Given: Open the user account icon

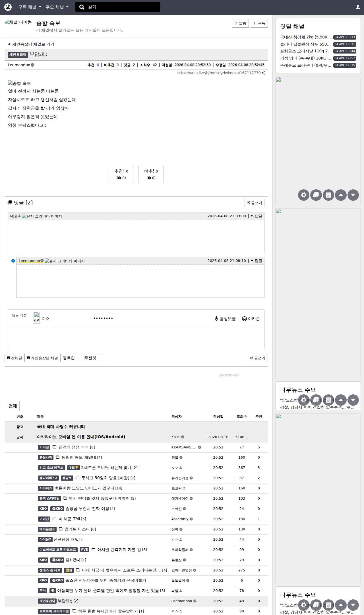Looking at the screenshot, I should point(358,7).
